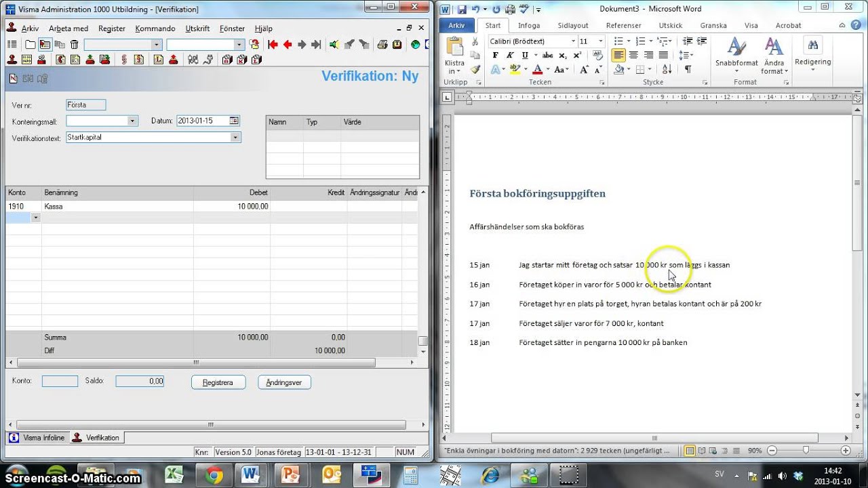Image resolution: width=868 pixels, height=488 pixels.
Task: Switch to the Sidlayout tab in Word
Action: tap(573, 26)
